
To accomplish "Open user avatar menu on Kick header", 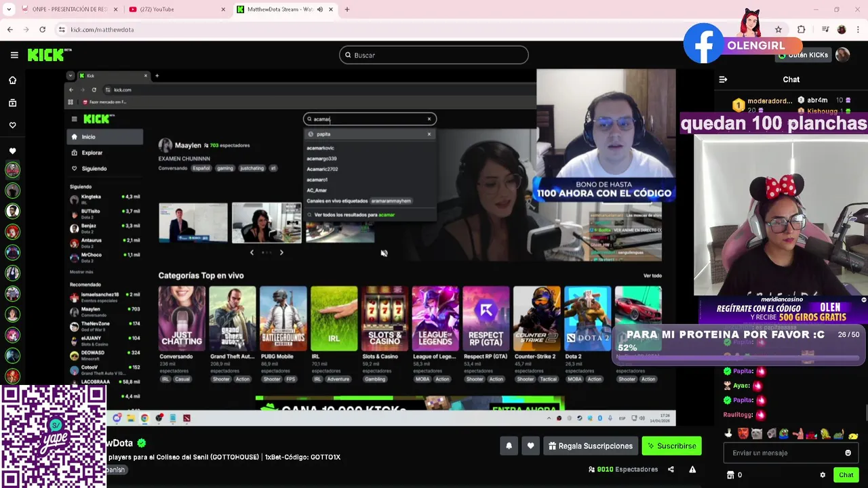I will click(x=843, y=55).
